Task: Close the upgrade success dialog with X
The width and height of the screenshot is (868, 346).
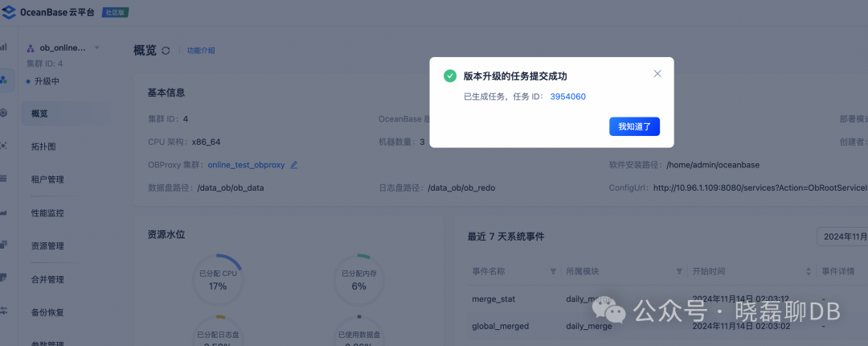Action: click(x=657, y=74)
